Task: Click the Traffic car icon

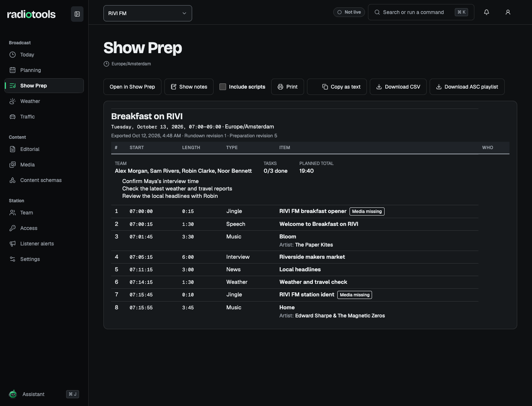Action: point(13,117)
